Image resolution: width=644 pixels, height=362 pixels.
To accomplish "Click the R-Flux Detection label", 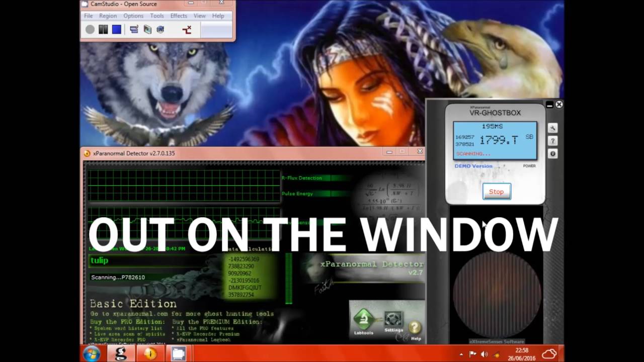I will tap(302, 178).
